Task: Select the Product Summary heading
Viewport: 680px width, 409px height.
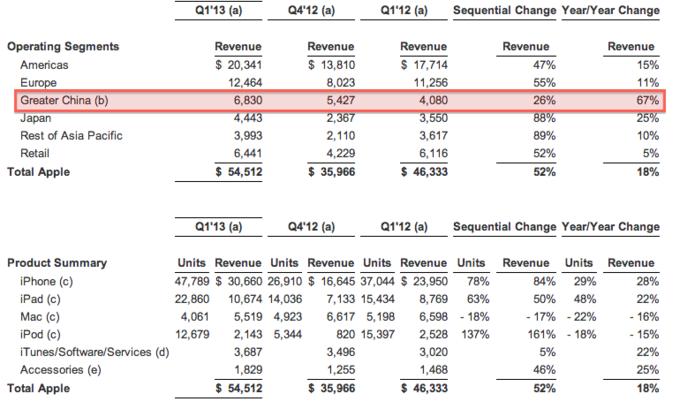Action: pyautogui.click(x=57, y=263)
